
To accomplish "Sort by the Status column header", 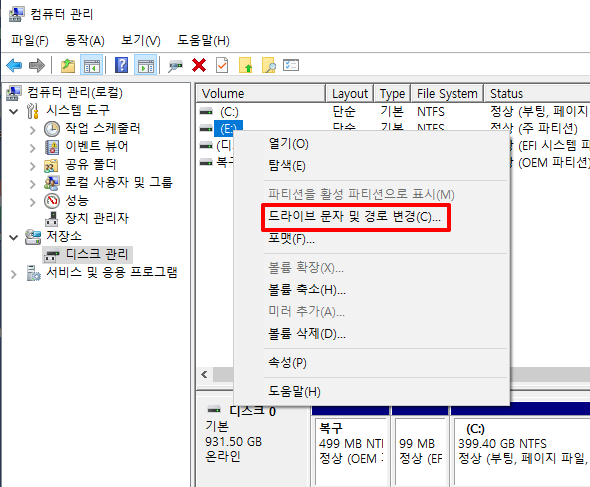I will 537,93.
